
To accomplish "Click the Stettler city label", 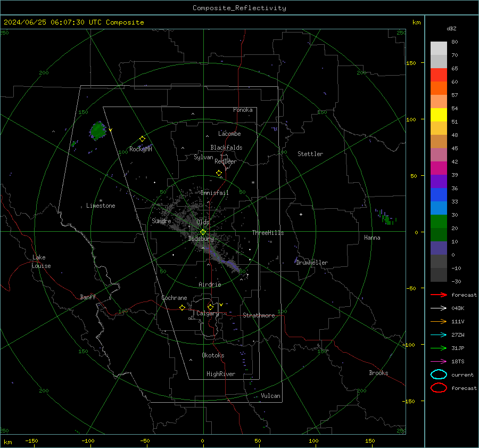I will click(310, 154).
